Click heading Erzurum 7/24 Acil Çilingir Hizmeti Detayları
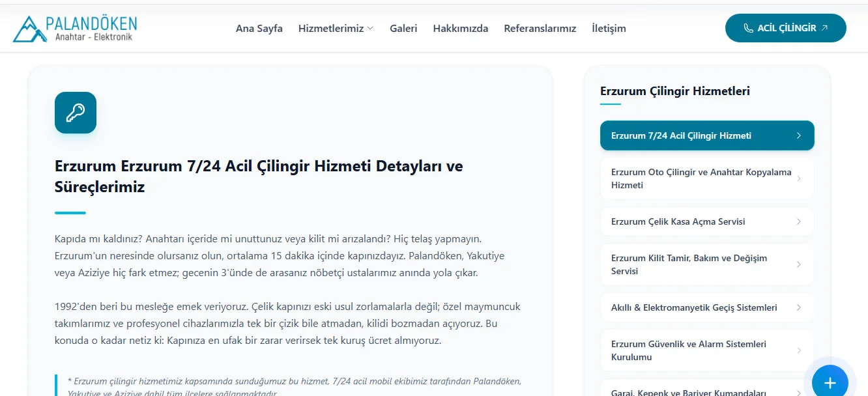Screen dimensions: 868x396 pos(259,177)
